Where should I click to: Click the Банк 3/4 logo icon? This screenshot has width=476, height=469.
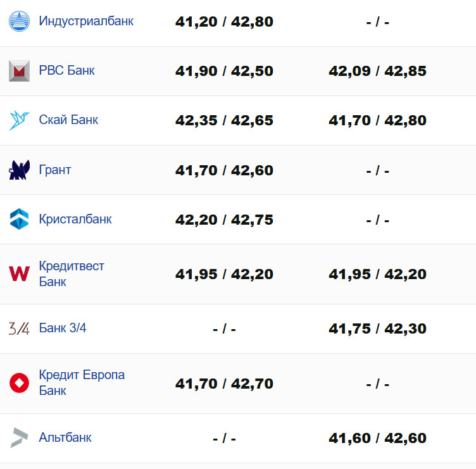(x=19, y=328)
